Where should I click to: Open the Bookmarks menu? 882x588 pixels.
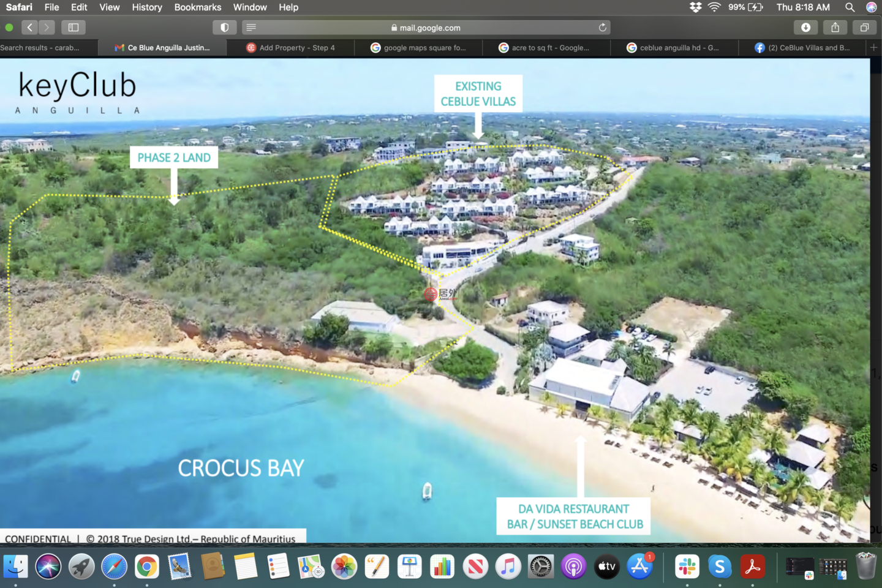click(x=197, y=7)
